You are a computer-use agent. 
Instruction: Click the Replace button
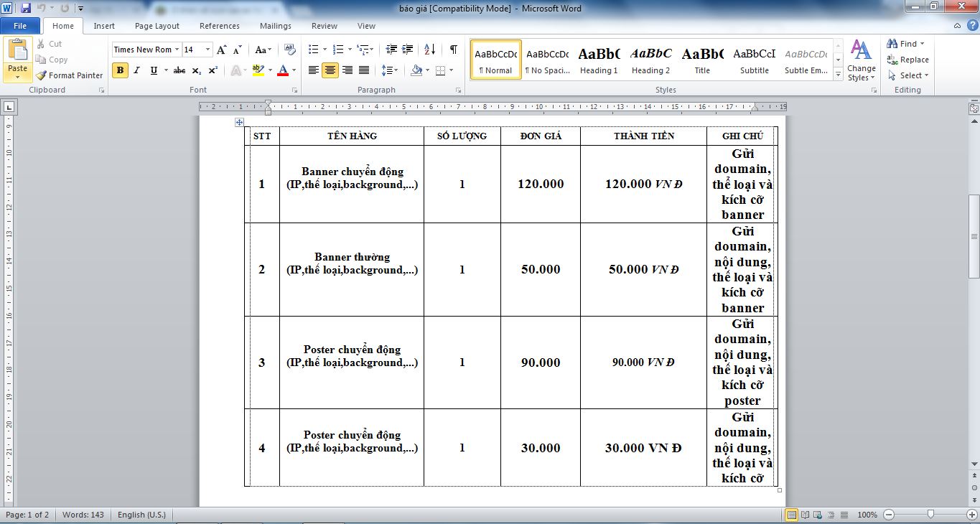point(907,60)
